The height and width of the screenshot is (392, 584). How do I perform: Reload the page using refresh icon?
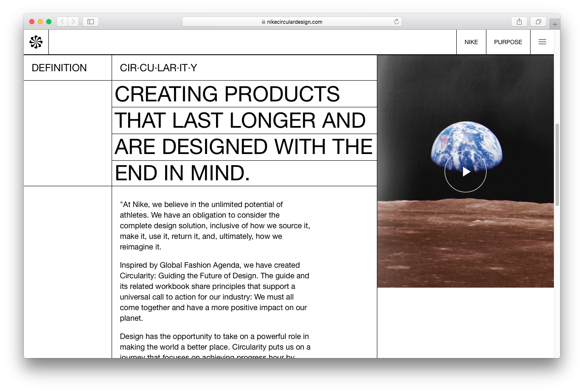click(x=396, y=22)
